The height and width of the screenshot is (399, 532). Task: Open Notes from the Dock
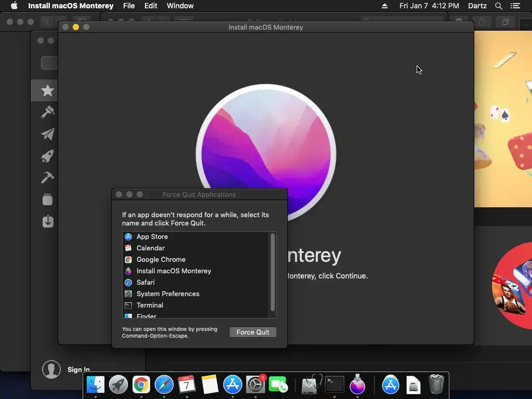(x=210, y=385)
